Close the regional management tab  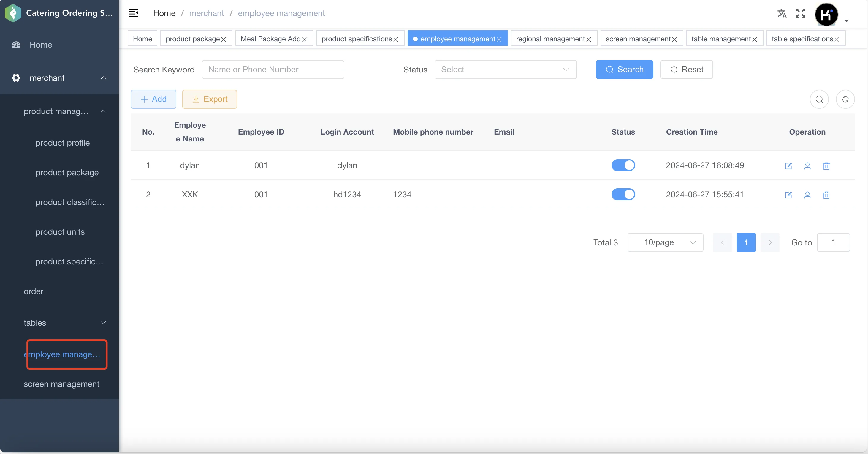point(589,40)
